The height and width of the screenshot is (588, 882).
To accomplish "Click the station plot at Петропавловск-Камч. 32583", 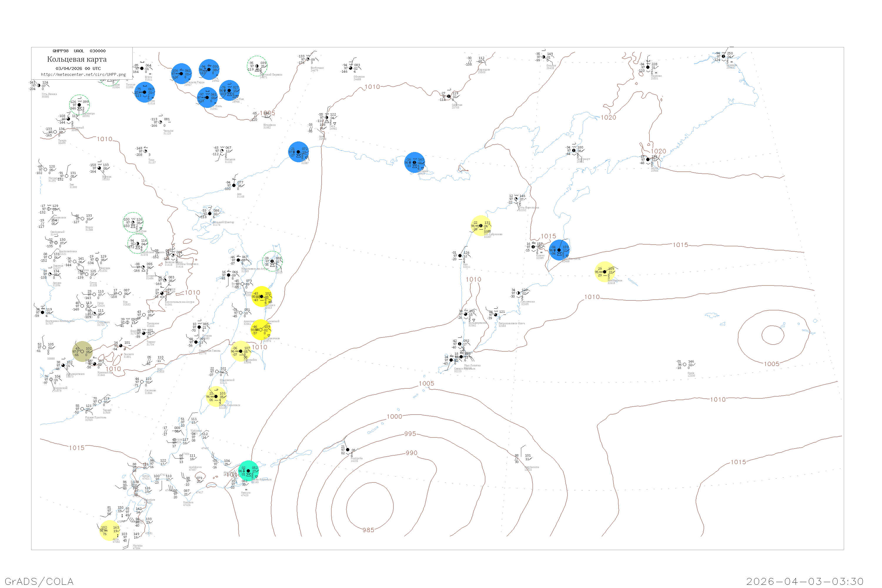I will tap(495, 315).
